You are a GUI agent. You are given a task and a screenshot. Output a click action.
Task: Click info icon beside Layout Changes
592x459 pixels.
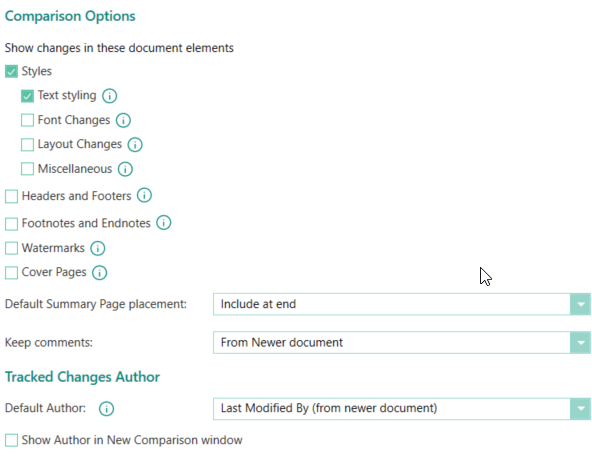coord(135,145)
